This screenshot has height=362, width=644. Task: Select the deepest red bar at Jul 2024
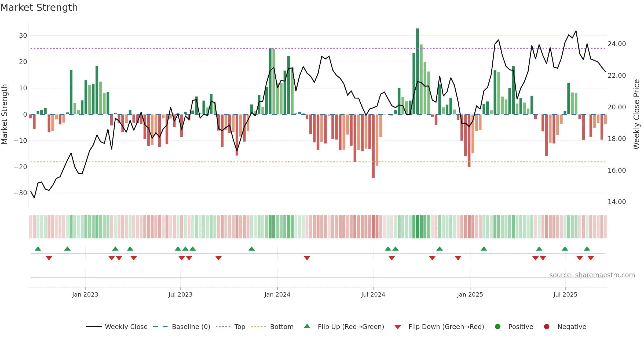click(x=373, y=146)
